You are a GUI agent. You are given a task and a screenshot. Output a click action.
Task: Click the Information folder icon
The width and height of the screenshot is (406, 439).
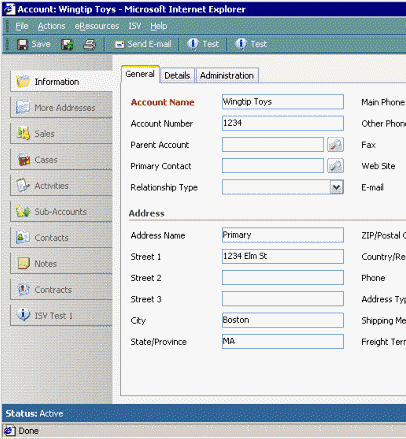23,81
